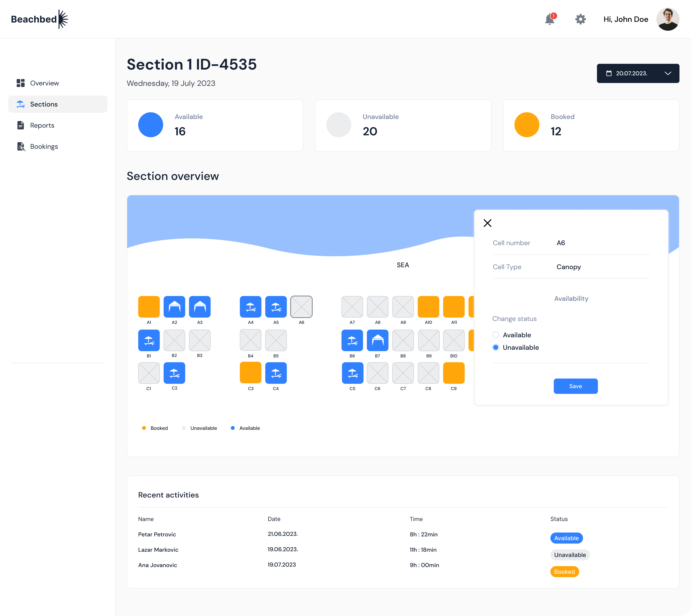Select sunbed cell B1

pos(149,340)
